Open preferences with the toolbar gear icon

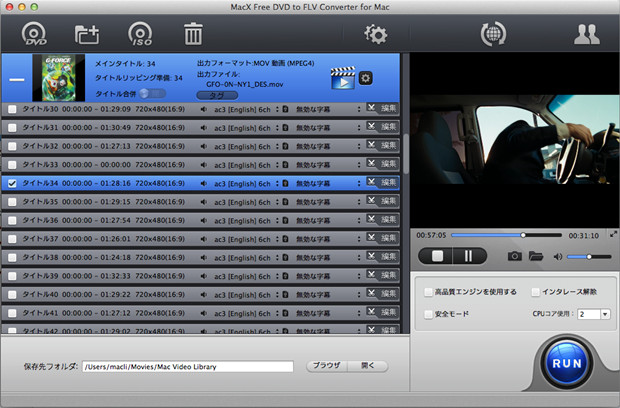click(x=375, y=34)
